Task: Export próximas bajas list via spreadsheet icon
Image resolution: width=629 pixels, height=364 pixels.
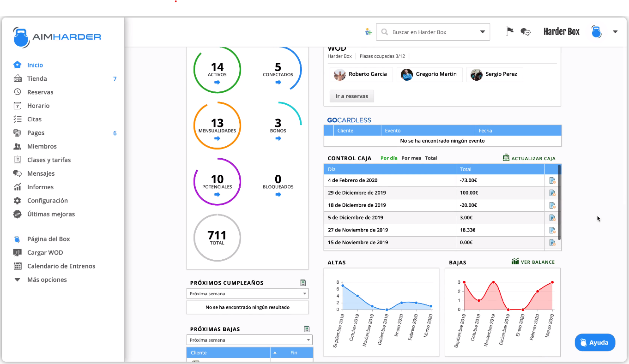Action: (307, 328)
